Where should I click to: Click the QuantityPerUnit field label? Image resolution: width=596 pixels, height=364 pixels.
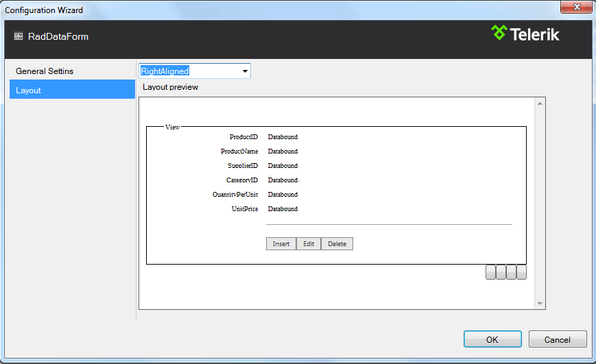pos(235,195)
